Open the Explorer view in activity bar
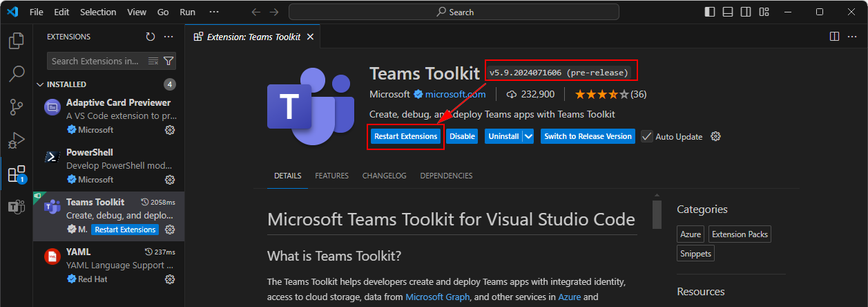 pyautogui.click(x=17, y=41)
